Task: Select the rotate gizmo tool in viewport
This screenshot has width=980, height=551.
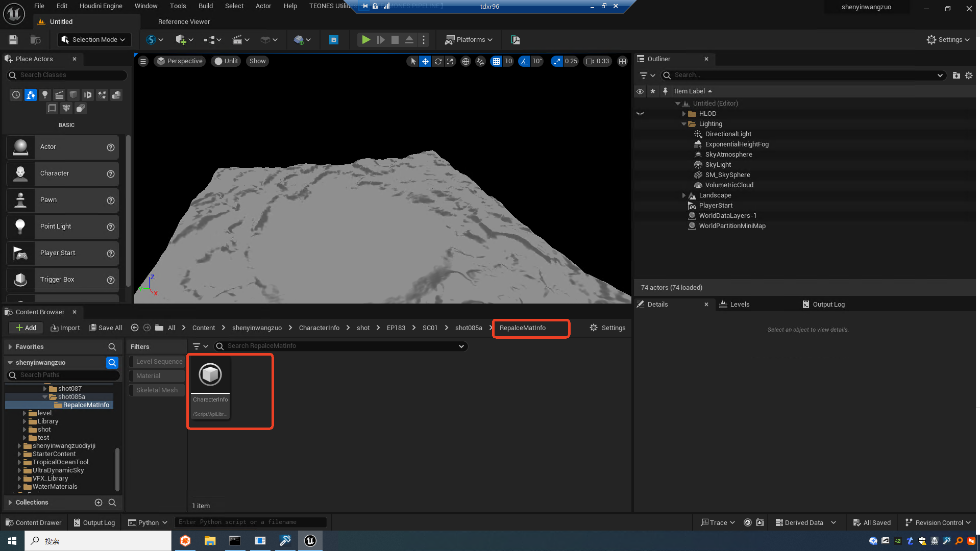Action: coord(438,61)
